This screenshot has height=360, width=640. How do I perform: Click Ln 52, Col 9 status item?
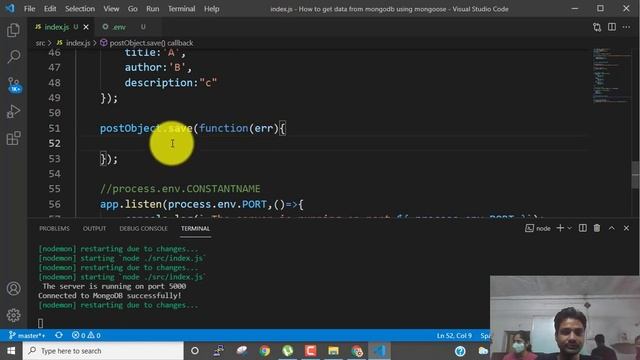(454, 335)
